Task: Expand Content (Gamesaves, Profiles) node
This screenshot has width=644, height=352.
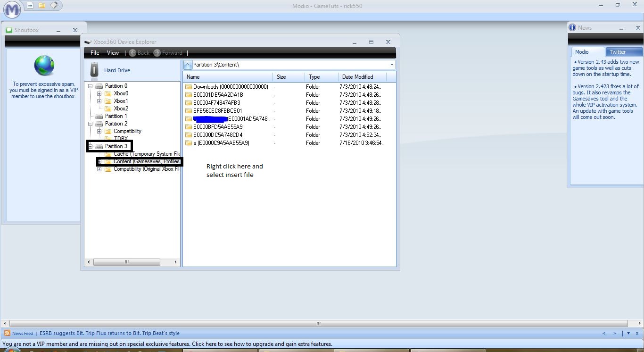Action: 99,161
